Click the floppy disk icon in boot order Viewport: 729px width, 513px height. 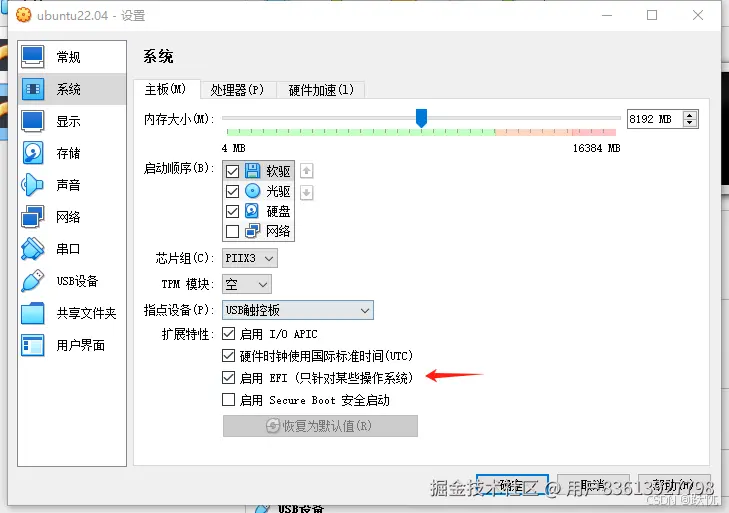(x=252, y=171)
